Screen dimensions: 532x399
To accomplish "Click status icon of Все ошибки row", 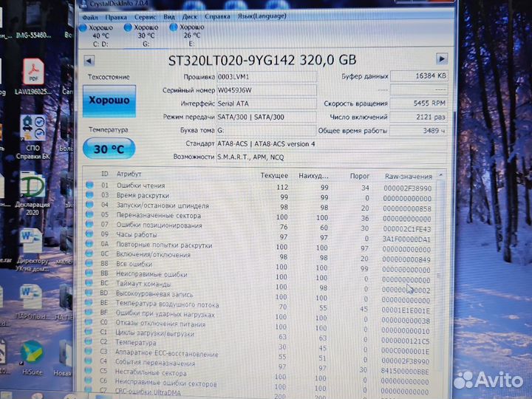I will tap(89, 263).
